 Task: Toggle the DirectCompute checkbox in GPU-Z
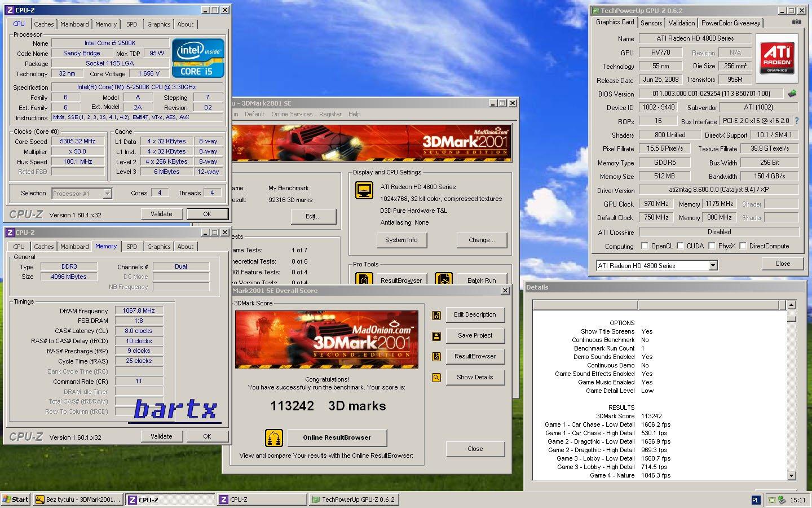pyautogui.click(x=743, y=246)
